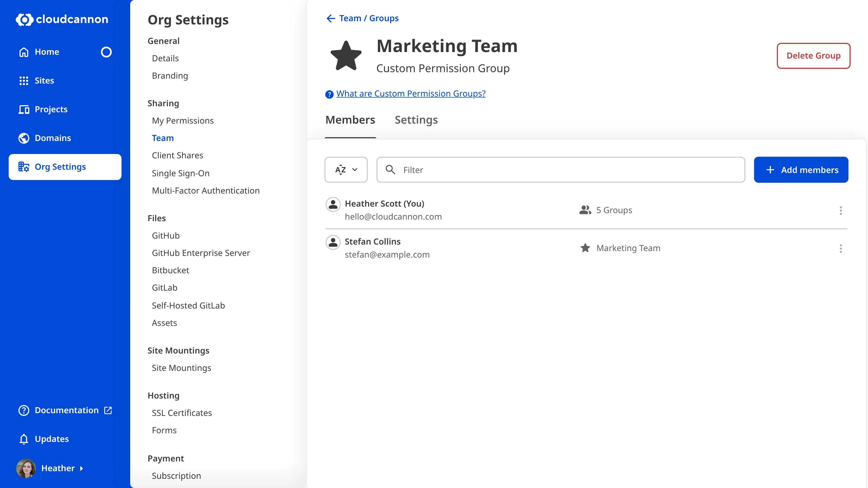Open GitLab settings

coord(164,288)
